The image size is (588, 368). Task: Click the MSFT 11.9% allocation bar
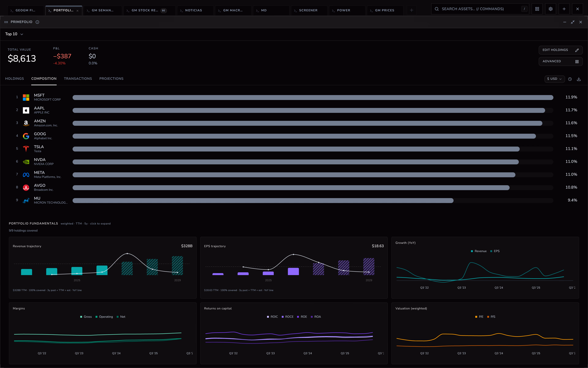point(313,97)
